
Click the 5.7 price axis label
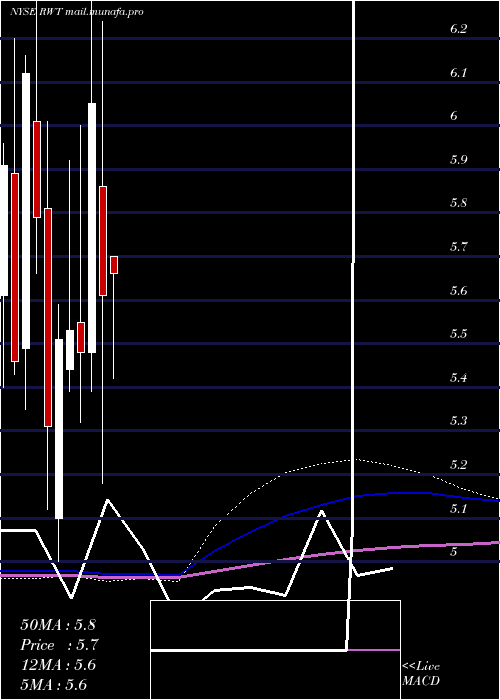[x=458, y=246]
